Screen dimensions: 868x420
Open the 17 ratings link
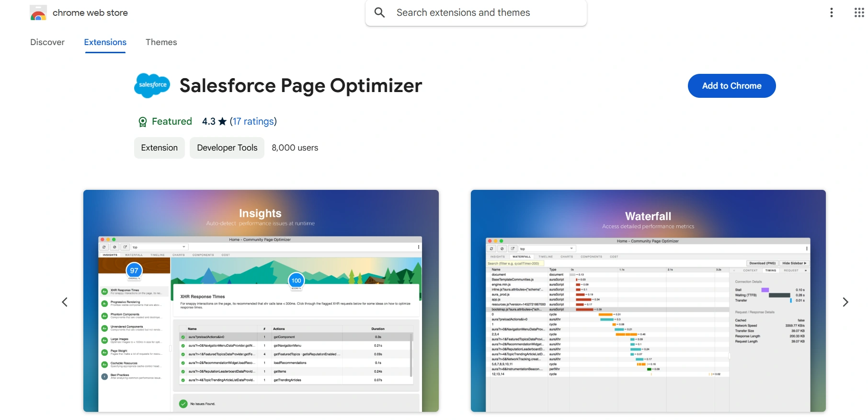[253, 121]
